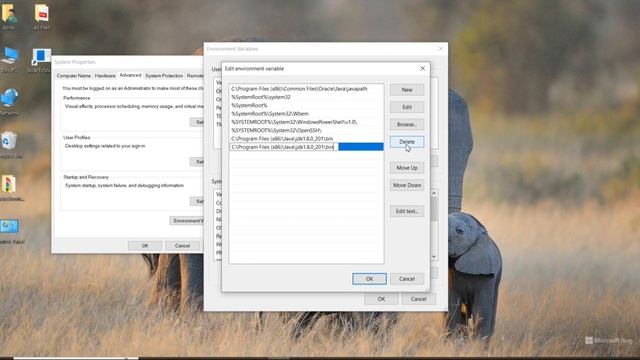Close the Edit environment variable dialog
The image size is (640, 360).
[422, 69]
